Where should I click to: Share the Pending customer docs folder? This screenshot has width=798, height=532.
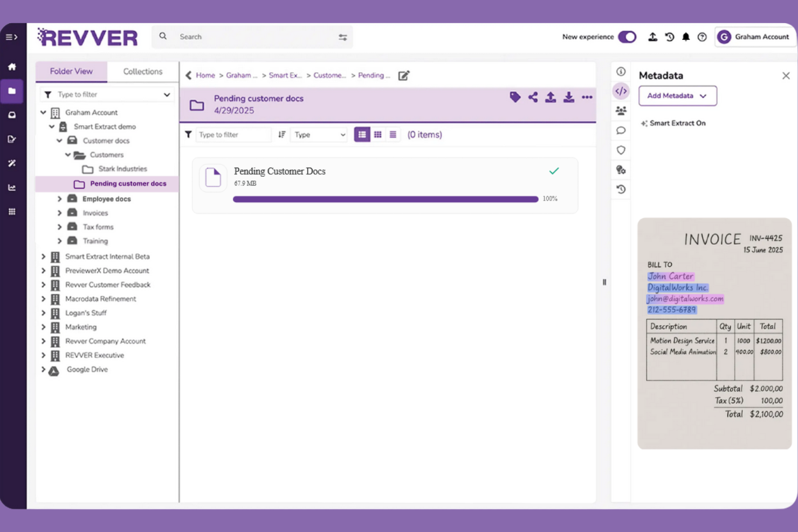click(533, 97)
